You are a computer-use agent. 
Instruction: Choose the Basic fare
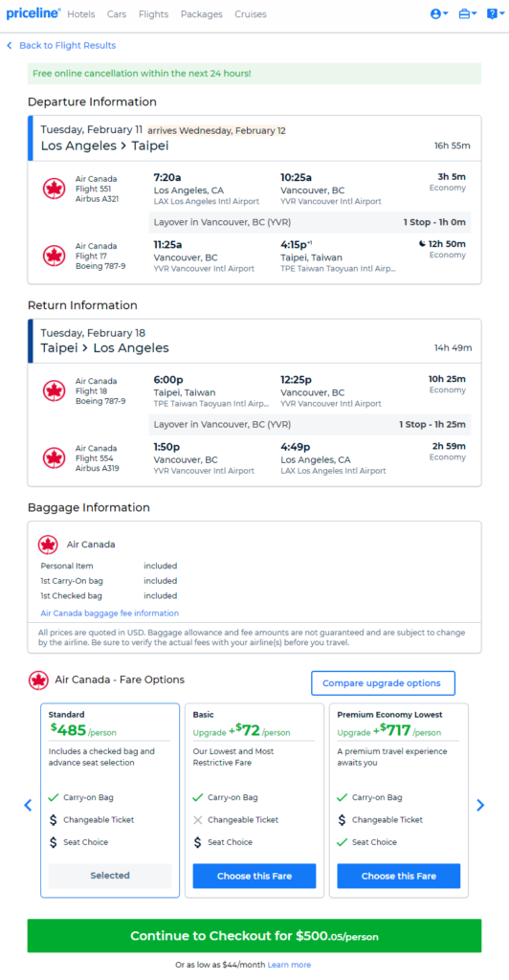(254, 876)
